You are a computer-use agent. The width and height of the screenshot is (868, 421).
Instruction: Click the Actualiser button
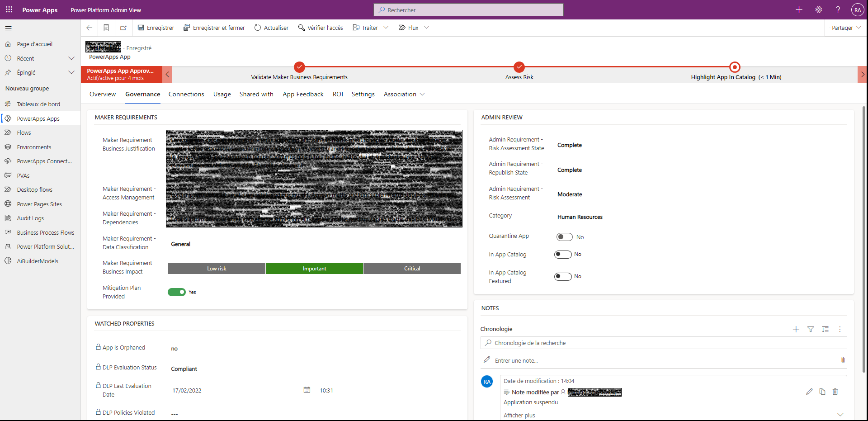click(x=271, y=28)
